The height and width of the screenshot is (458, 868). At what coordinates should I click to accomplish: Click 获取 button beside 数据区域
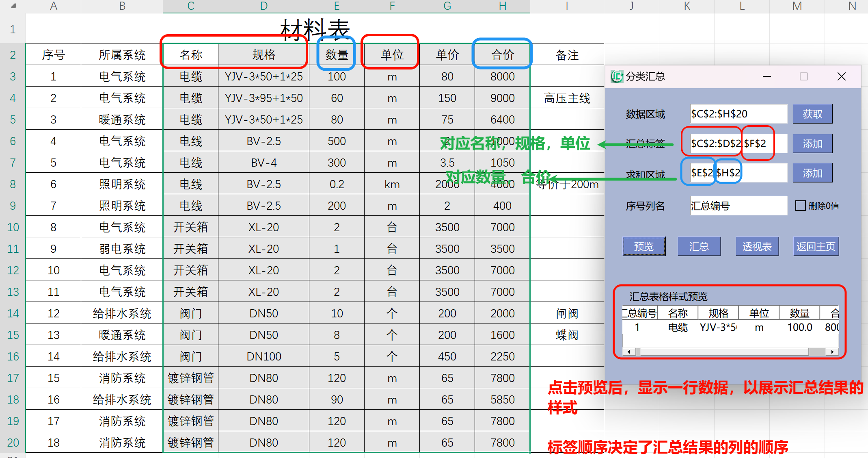pos(812,114)
